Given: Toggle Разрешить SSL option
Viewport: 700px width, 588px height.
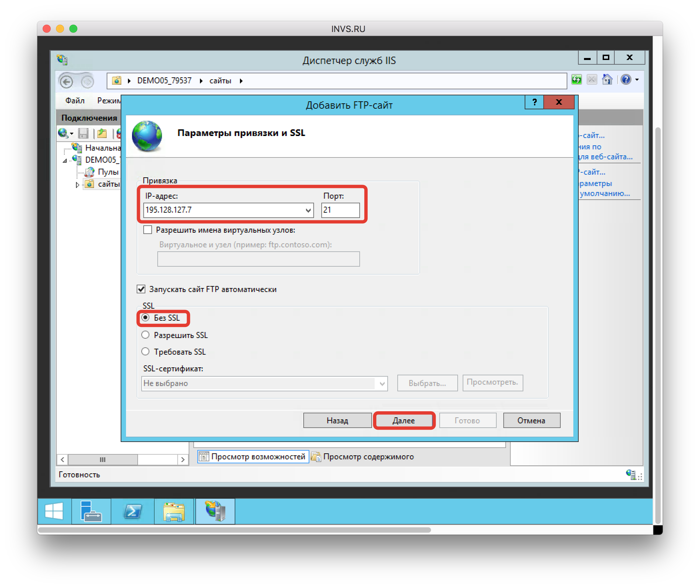Looking at the screenshot, I should (x=145, y=334).
